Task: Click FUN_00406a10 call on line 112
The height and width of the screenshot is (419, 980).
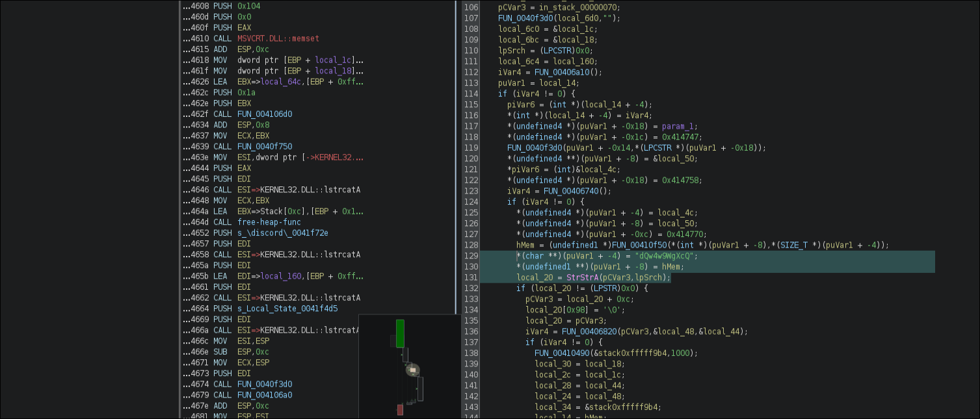Action: tap(562, 72)
